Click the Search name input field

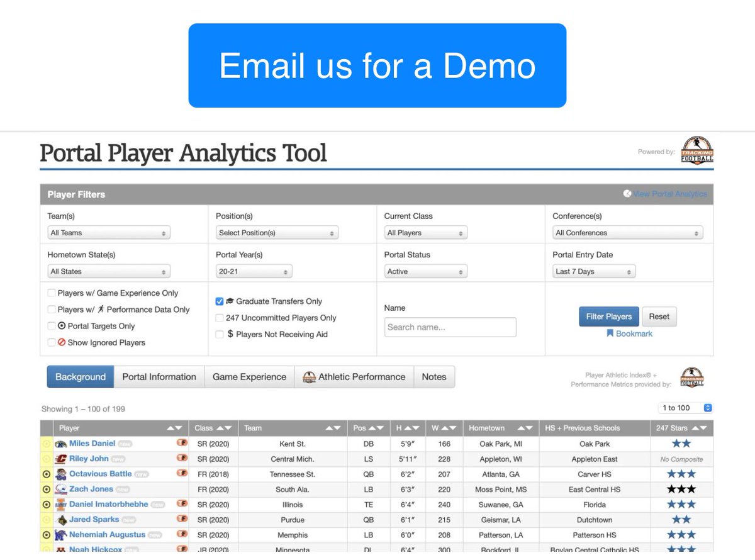click(450, 327)
